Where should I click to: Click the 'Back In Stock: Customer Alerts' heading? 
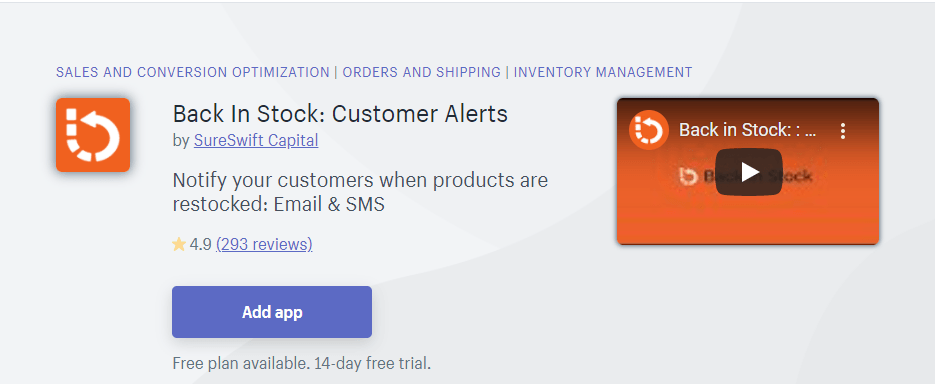coord(340,113)
